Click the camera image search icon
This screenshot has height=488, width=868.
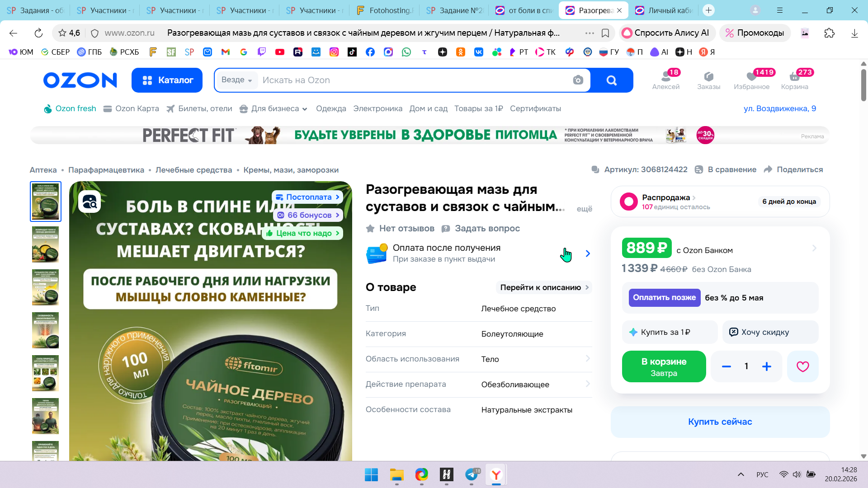tap(578, 80)
